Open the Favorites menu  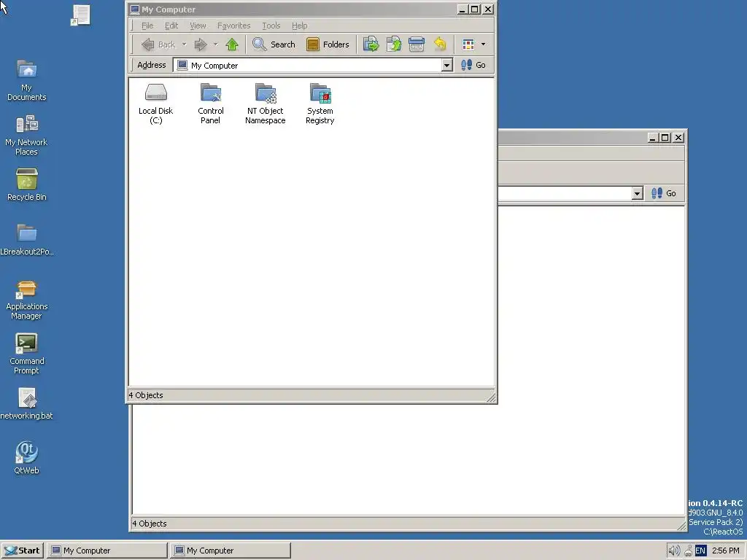234,26
